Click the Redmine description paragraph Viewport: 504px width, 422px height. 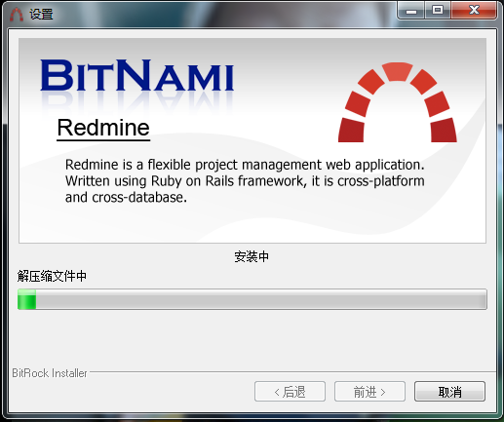tap(245, 180)
